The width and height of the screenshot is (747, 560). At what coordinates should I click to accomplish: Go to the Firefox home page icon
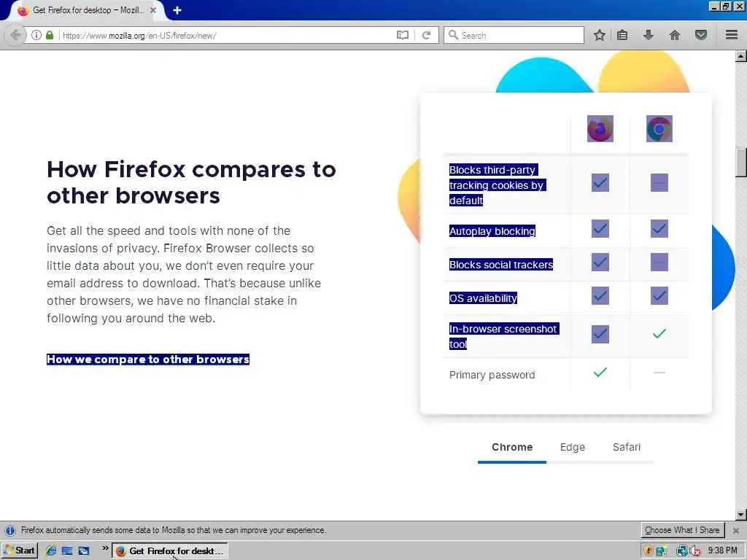(x=675, y=35)
